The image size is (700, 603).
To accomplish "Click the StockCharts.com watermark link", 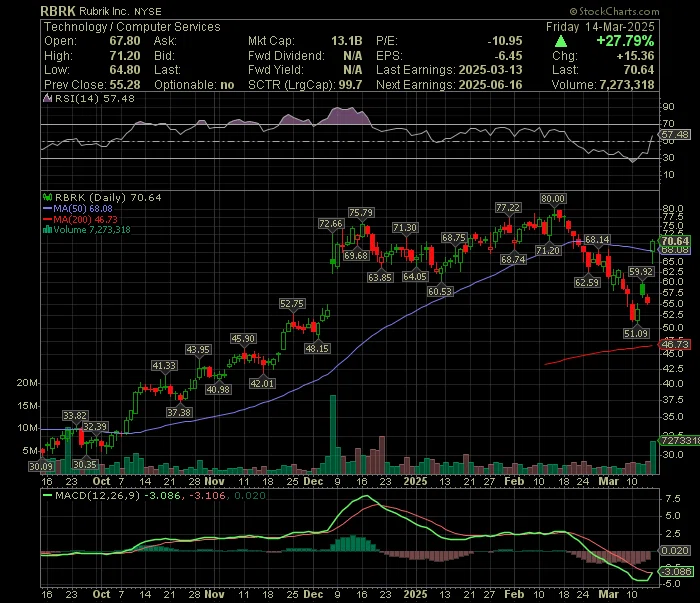I will tap(614, 12).
